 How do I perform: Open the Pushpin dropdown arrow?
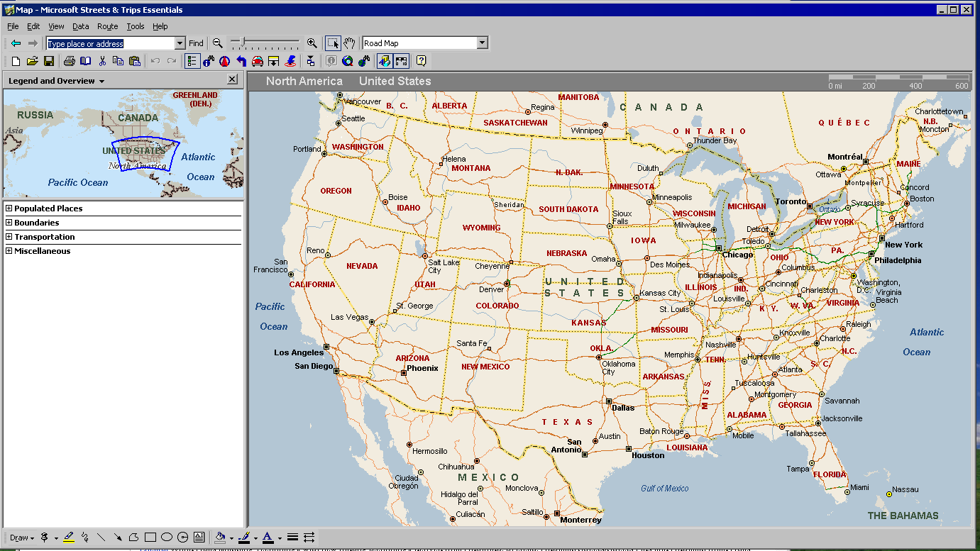(x=56, y=538)
